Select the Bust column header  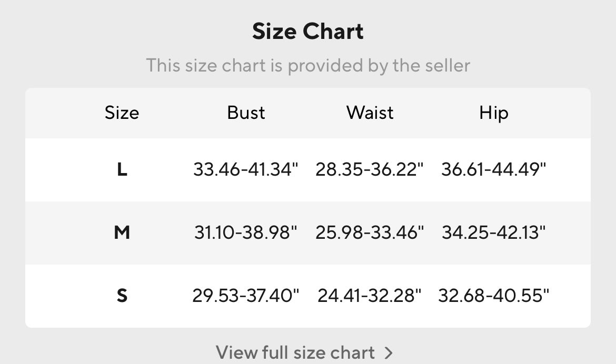(246, 113)
